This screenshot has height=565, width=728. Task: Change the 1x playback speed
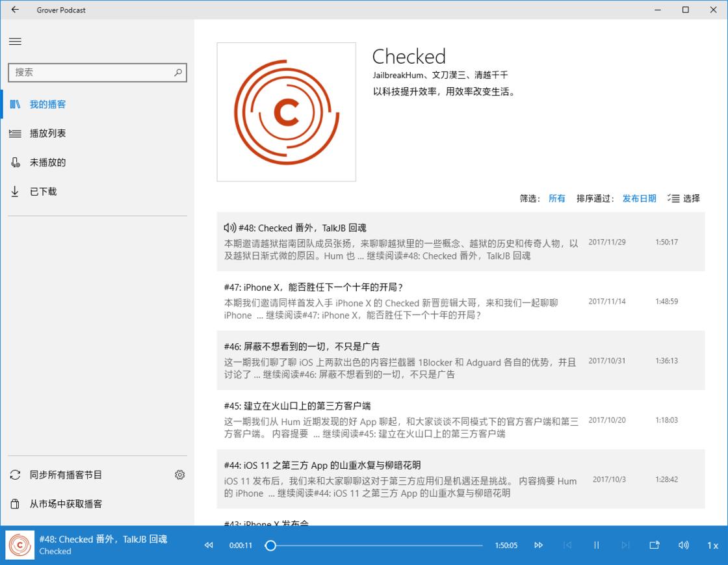tap(712, 545)
